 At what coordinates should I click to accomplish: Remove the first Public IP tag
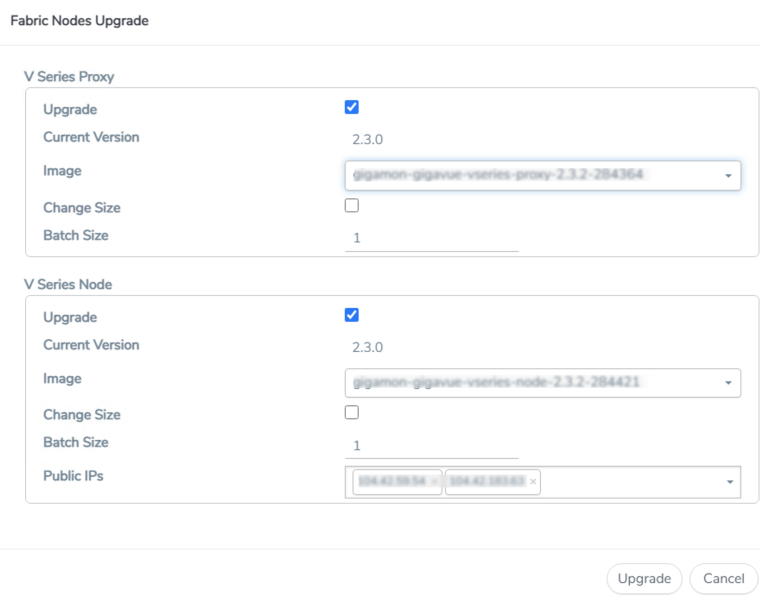point(434,482)
